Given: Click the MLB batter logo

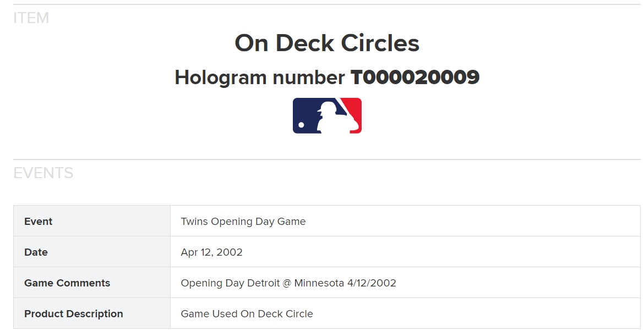Looking at the screenshot, I should pos(327,115).
